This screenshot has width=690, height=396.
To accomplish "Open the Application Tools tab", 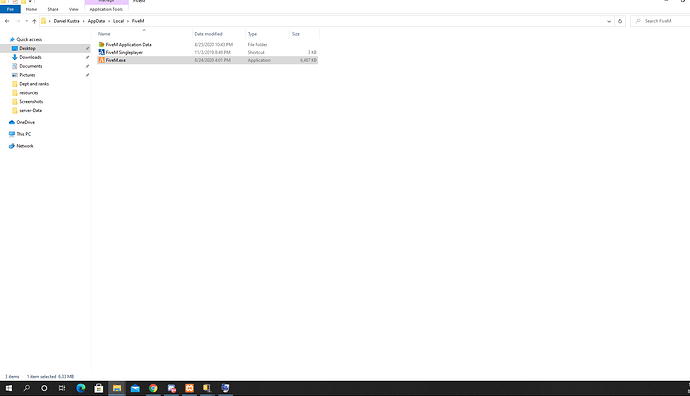I will [x=106, y=9].
